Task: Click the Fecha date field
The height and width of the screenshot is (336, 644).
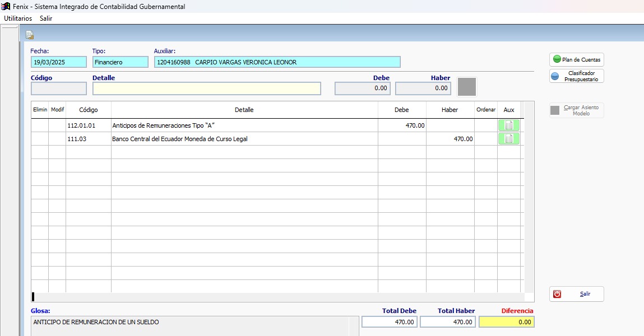Action: point(59,62)
